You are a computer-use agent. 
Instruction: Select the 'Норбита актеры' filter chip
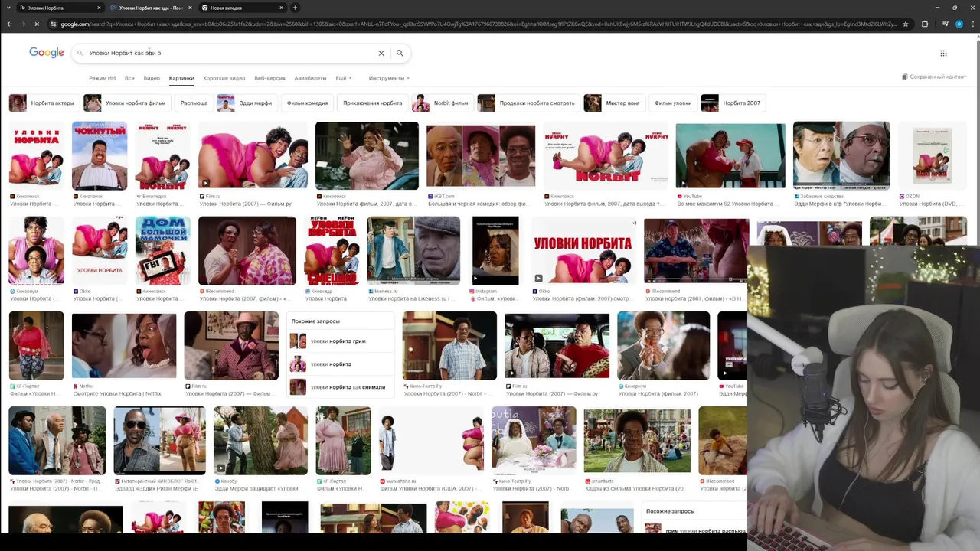click(44, 103)
